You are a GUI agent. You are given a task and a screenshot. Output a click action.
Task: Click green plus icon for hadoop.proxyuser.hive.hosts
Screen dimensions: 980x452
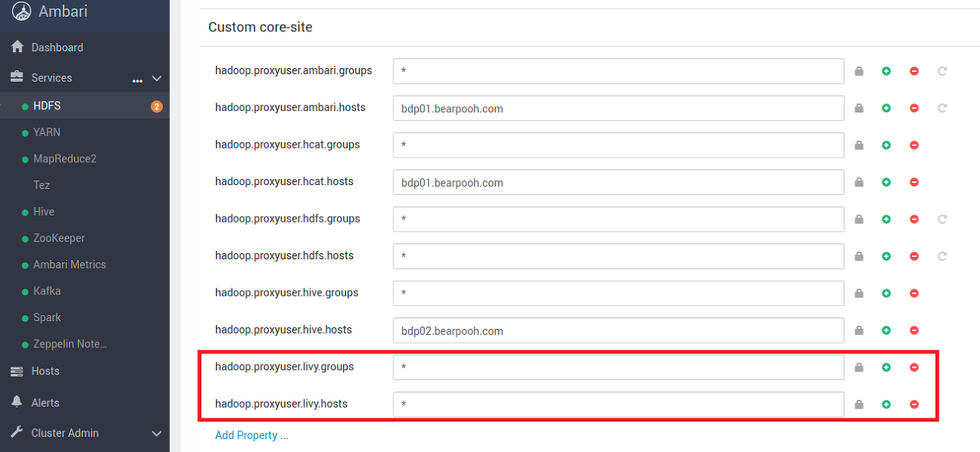pyautogui.click(x=887, y=330)
